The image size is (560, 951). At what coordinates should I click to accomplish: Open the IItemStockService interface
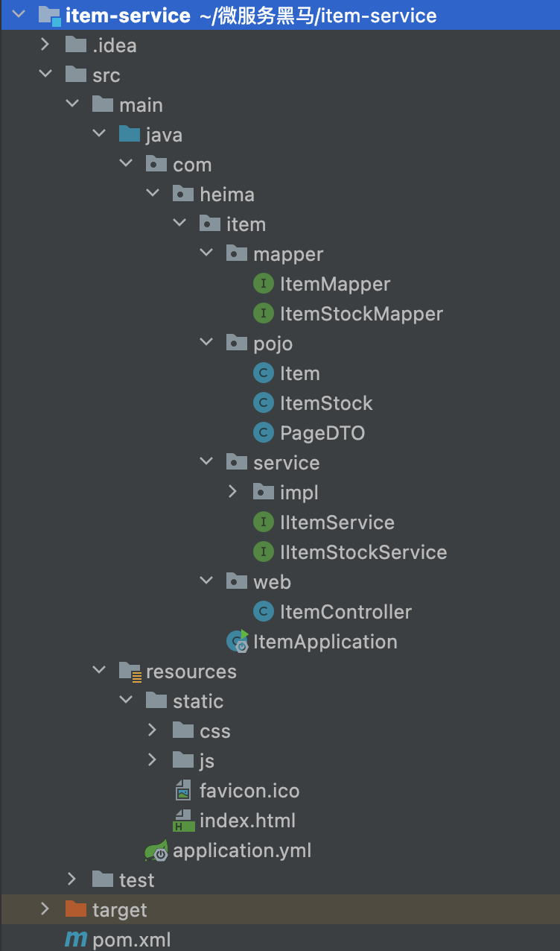tap(350, 552)
